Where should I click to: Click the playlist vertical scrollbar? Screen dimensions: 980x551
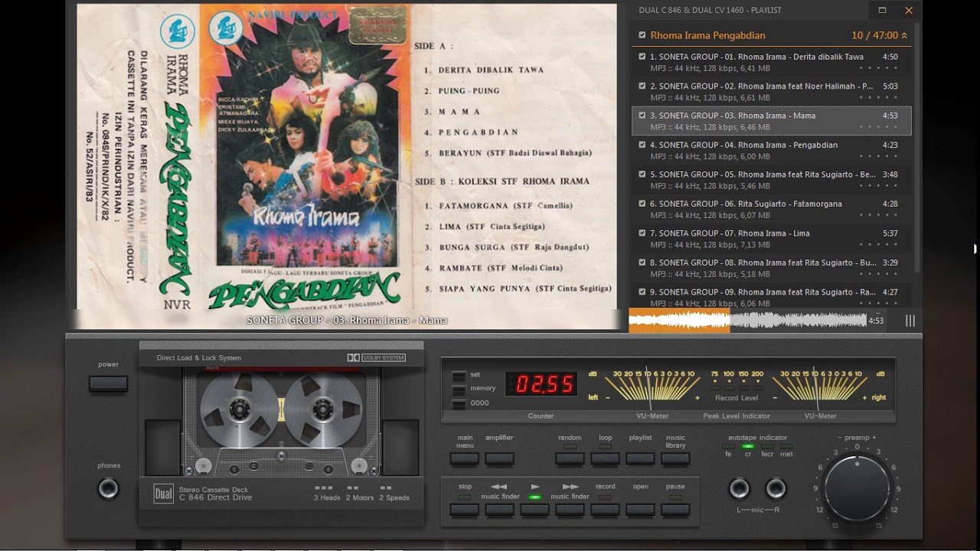click(x=917, y=149)
